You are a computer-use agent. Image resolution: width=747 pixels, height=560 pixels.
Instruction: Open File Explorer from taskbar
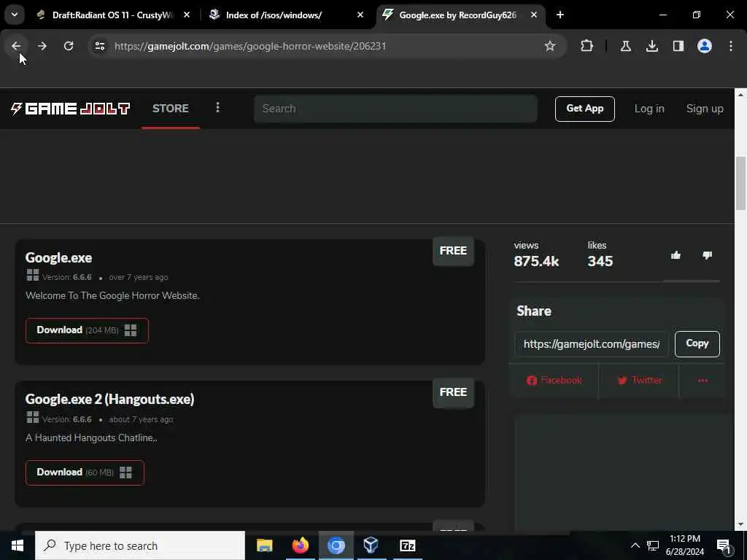tap(264, 545)
